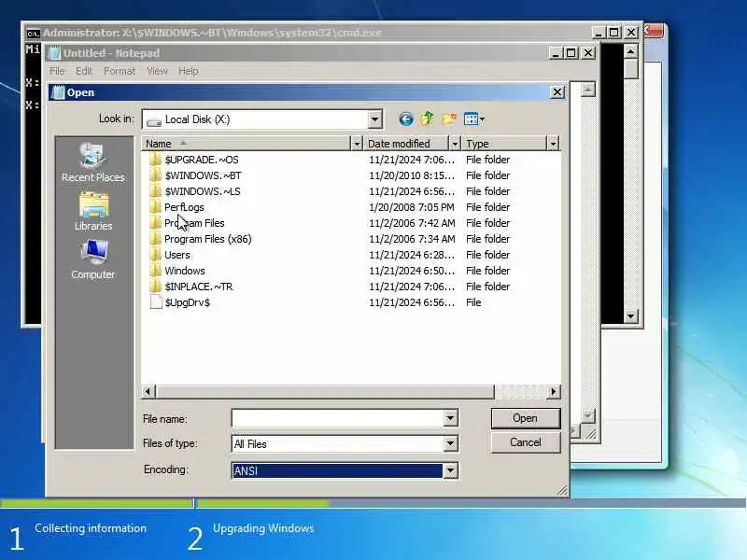The image size is (747, 560).
Task: Click the PerfLogs date 1/20/2008 7:05 PM
Action: coord(412,207)
